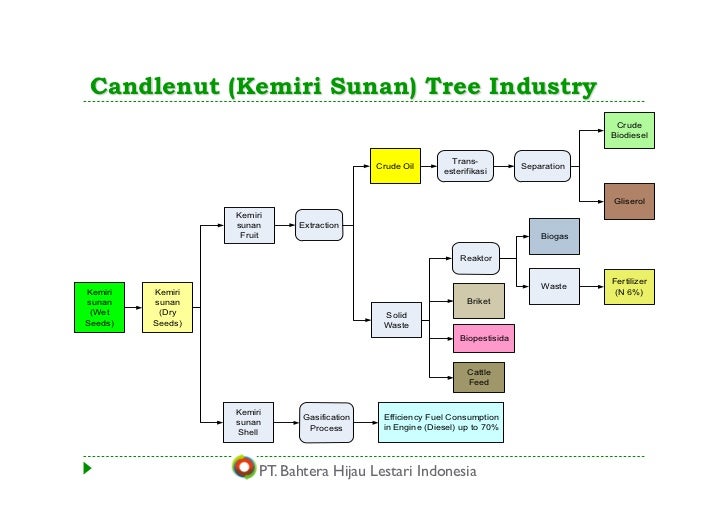Select the green Crude Biodiesel box
Viewport: 728px width, 515px height.
pos(629,130)
